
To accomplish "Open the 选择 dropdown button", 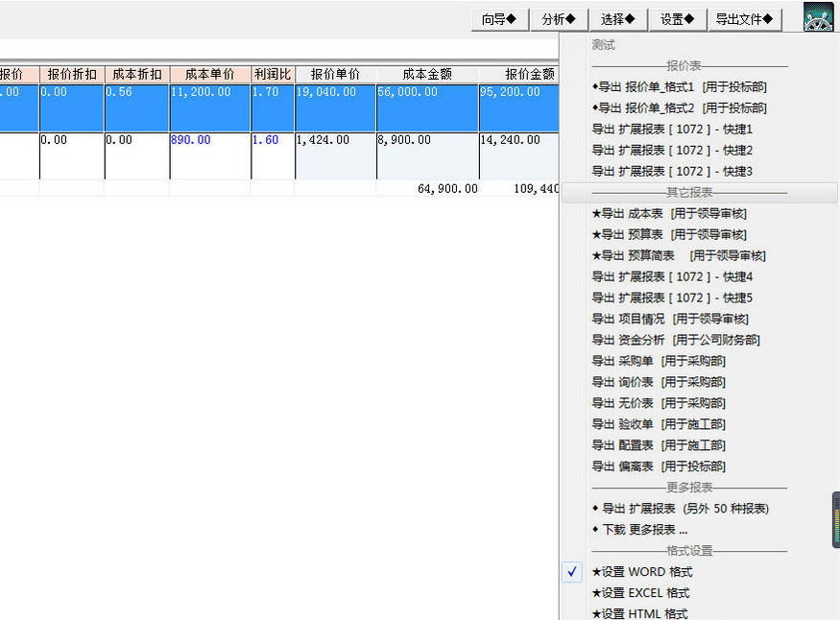I will point(618,20).
